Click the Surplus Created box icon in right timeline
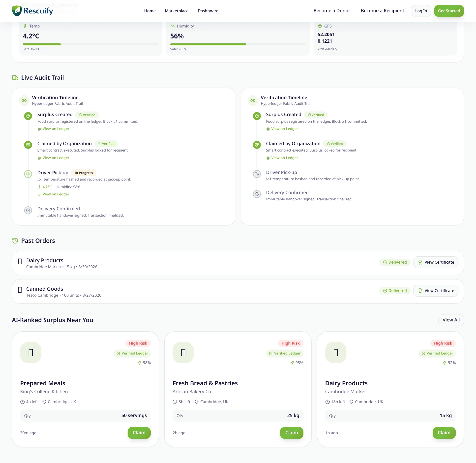 point(257,116)
